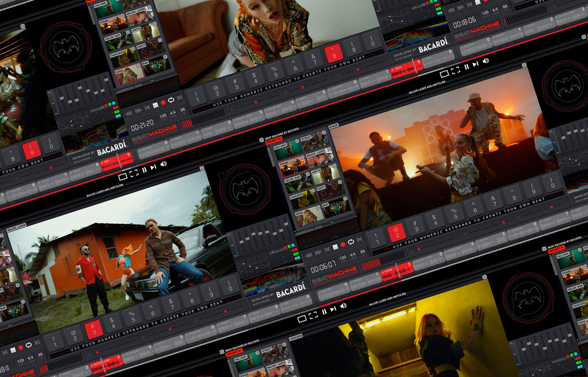Click the ^ 6 key in the Stage window
The width and height of the screenshot is (588, 377).
pyautogui.click(x=473, y=206)
